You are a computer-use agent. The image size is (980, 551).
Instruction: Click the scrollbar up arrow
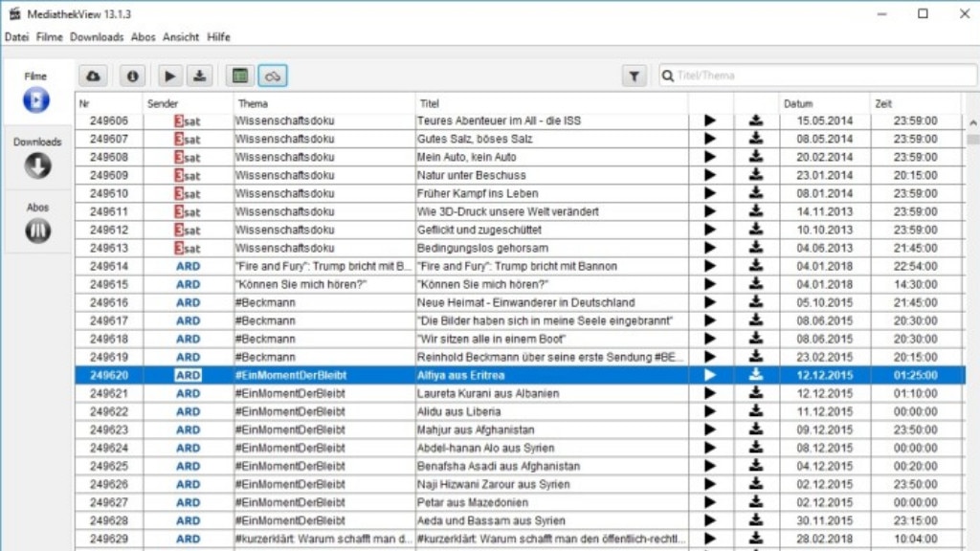[972, 123]
